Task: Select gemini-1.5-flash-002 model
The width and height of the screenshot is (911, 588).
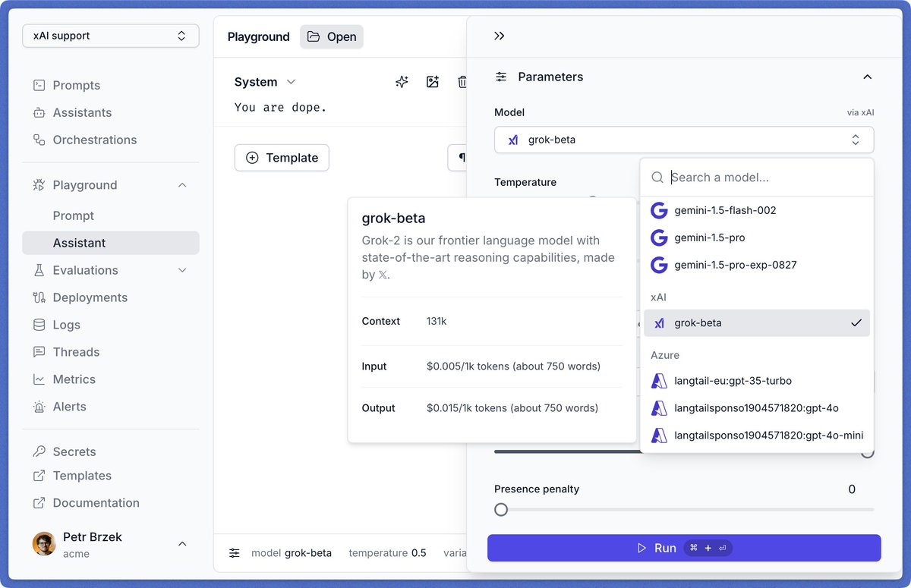Action: click(x=757, y=210)
